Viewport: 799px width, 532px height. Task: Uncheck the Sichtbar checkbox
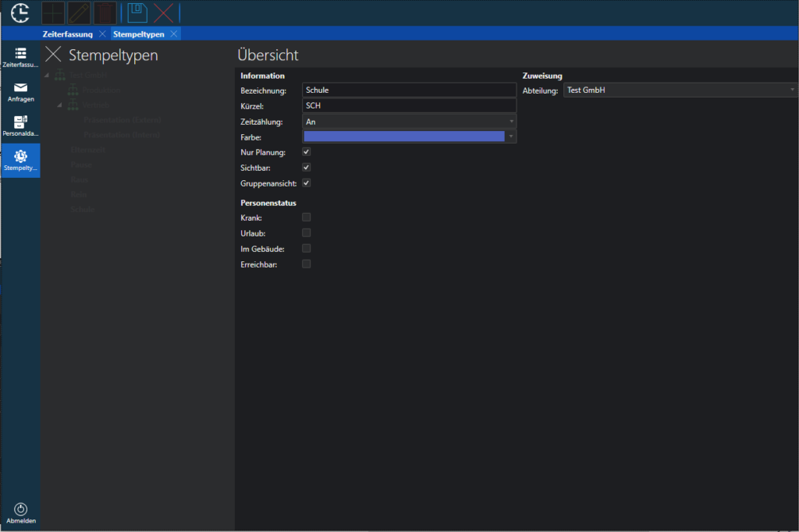pyautogui.click(x=306, y=167)
